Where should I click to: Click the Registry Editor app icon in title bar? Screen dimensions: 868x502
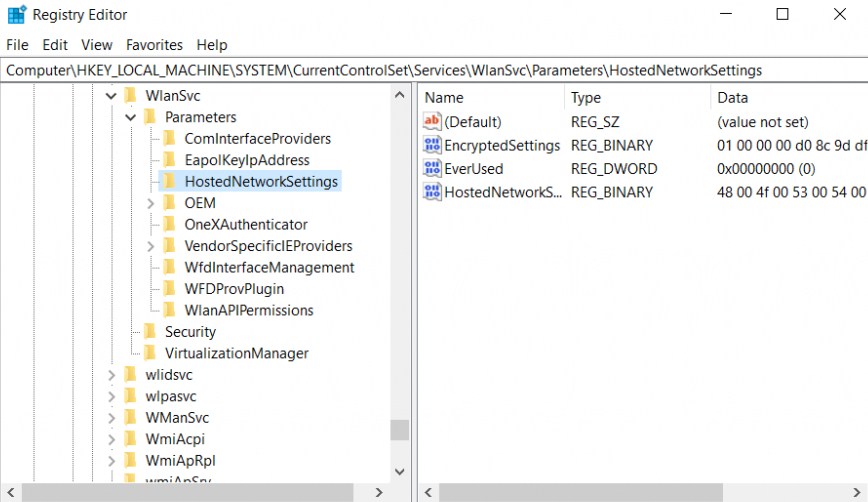coord(16,14)
